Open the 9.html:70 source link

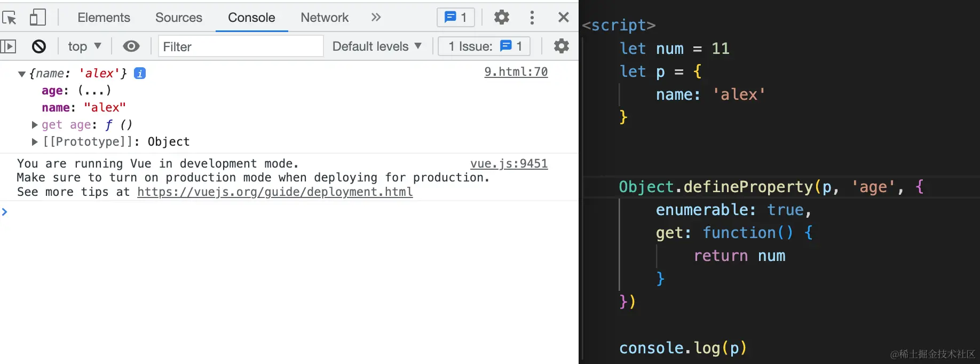pyautogui.click(x=516, y=72)
